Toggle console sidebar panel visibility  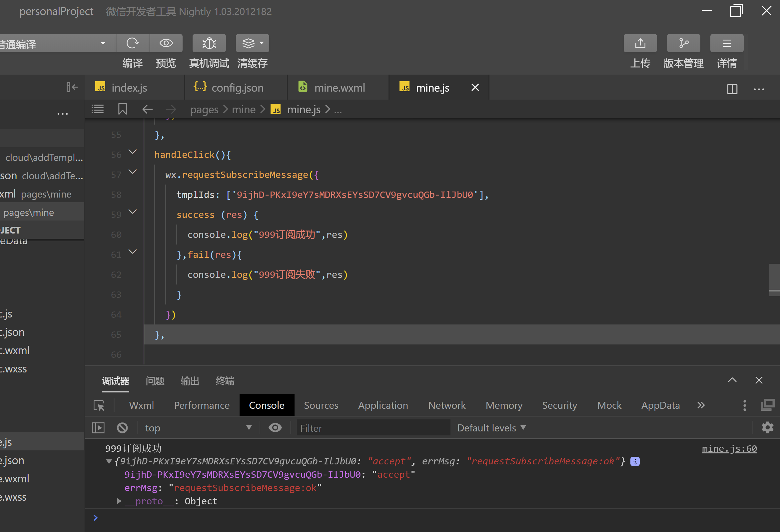(x=98, y=428)
